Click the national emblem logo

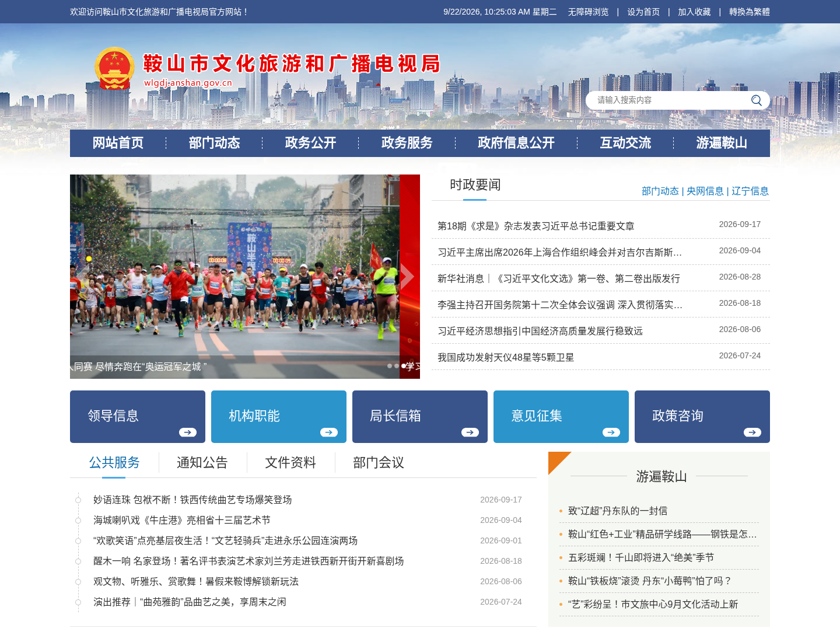114,68
